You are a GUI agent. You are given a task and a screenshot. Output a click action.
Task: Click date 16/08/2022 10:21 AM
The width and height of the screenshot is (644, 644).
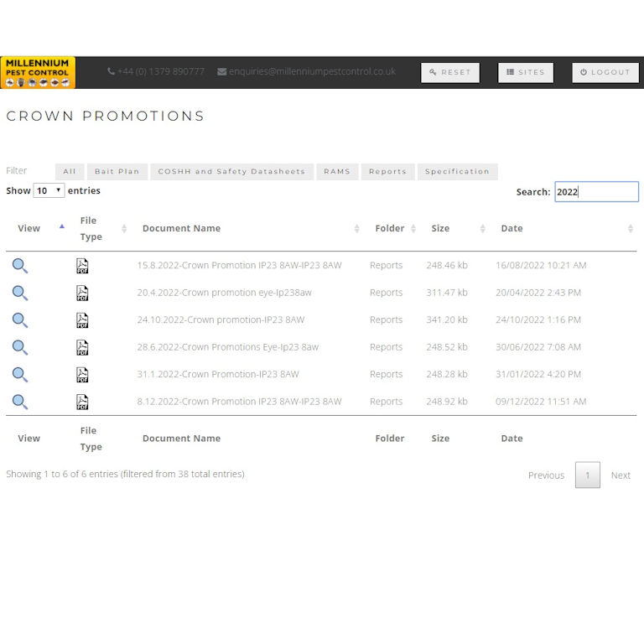pos(541,265)
